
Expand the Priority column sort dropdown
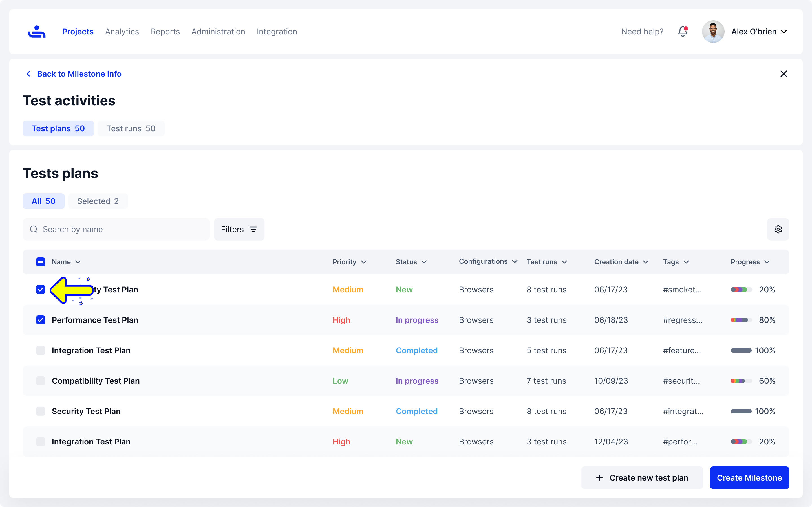pos(364,262)
